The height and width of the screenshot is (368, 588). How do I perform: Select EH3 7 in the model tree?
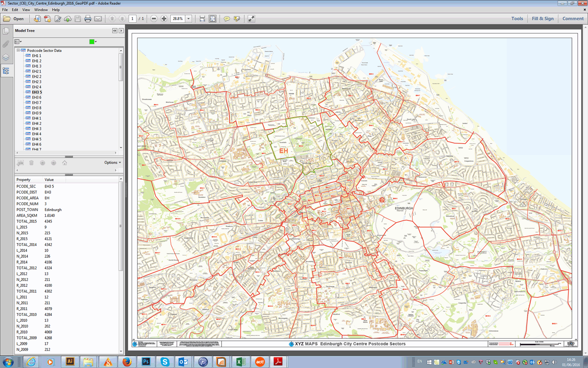point(36,102)
